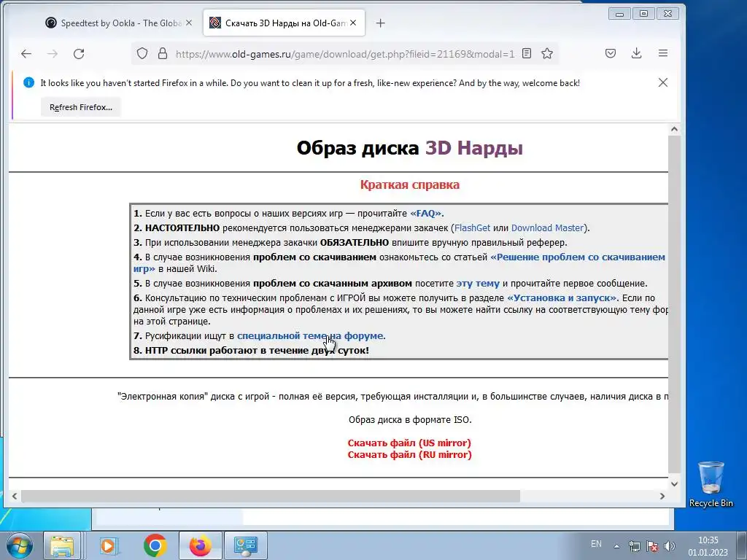Select the Recycle Bin desktop icon
The image size is (747, 560).
click(x=711, y=484)
